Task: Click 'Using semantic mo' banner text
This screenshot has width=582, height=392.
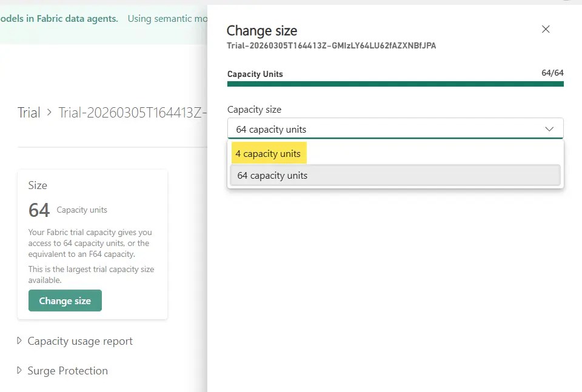Action: point(167,19)
